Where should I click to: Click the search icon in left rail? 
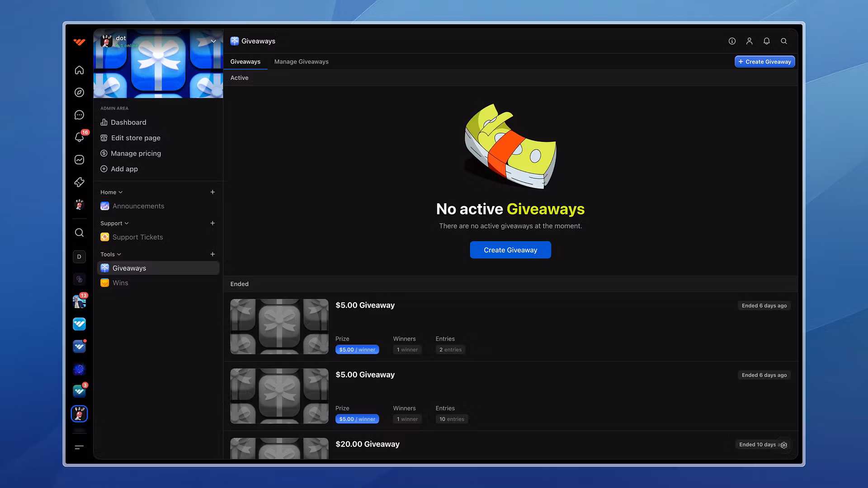click(79, 233)
